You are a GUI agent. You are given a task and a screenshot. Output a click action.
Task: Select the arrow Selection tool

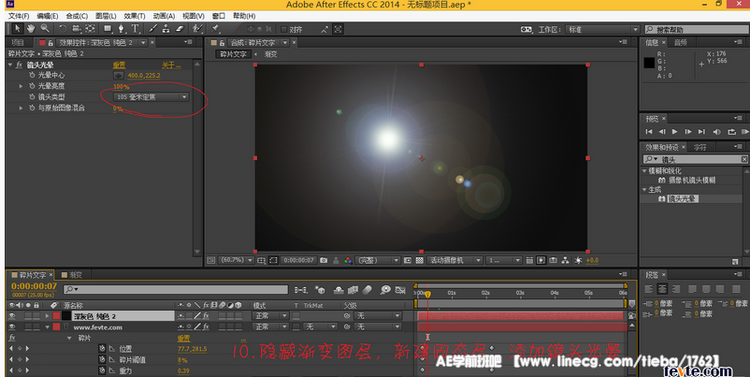pos(17,29)
